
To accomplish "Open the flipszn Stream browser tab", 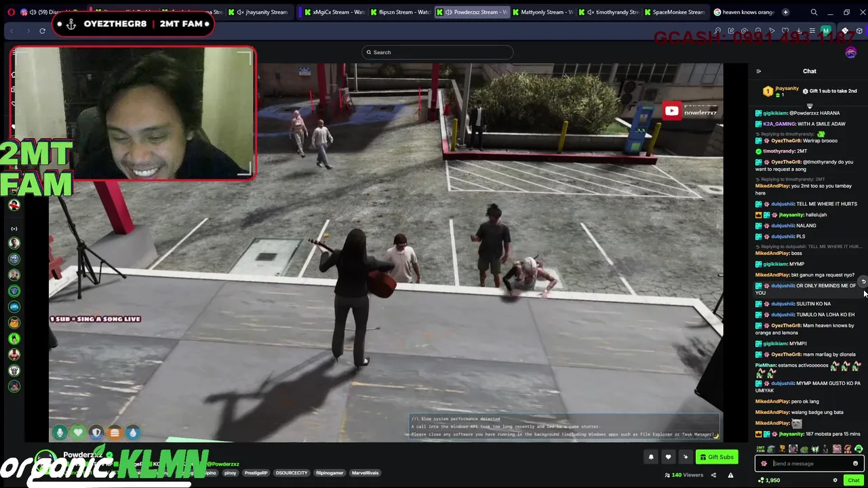I will 400,12.
